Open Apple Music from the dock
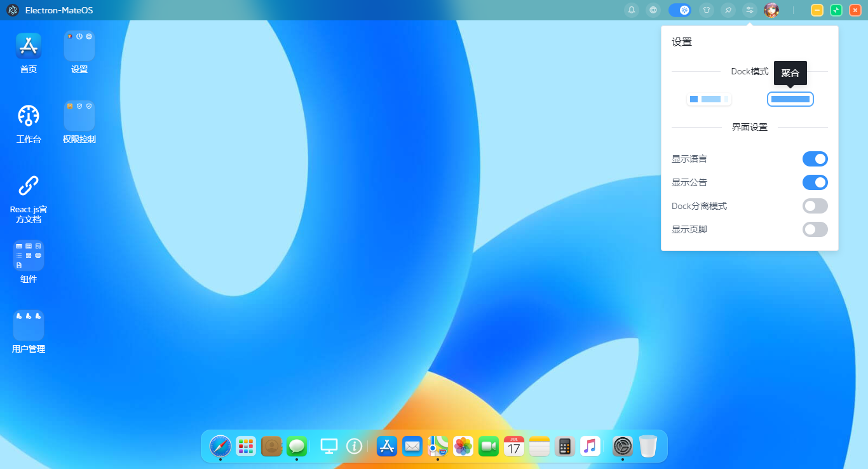The width and height of the screenshot is (868, 469). 590,446
